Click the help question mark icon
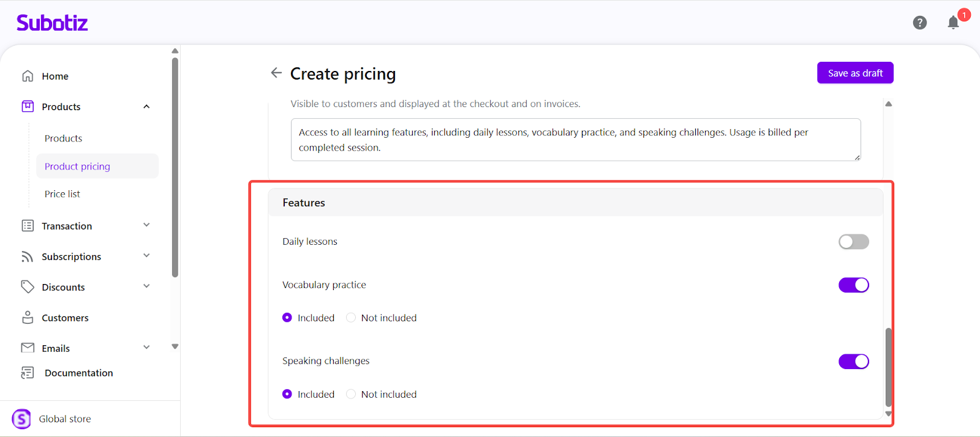The height and width of the screenshot is (437, 980). pyautogui.click(x=919, y=23)
